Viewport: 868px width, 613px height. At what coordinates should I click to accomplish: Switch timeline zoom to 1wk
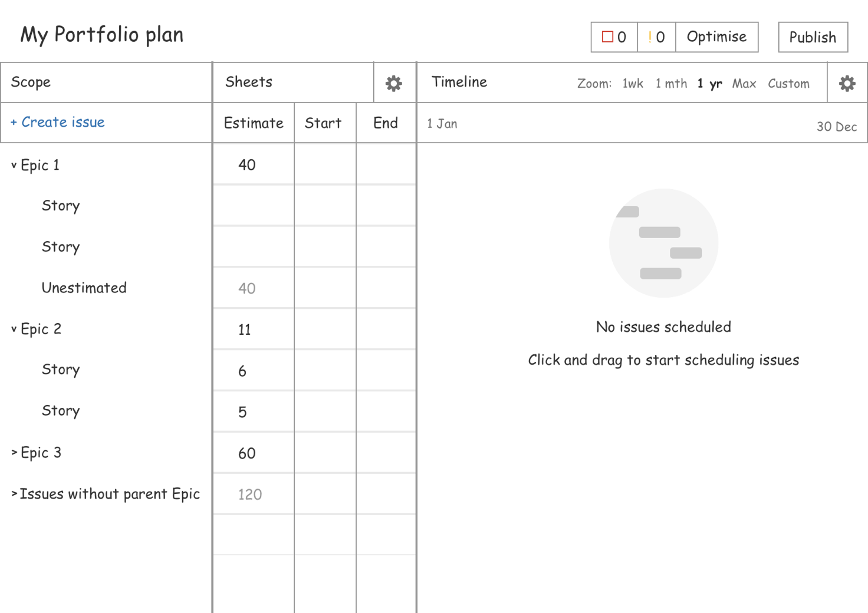pyautogui.click(x=632, y=83)
